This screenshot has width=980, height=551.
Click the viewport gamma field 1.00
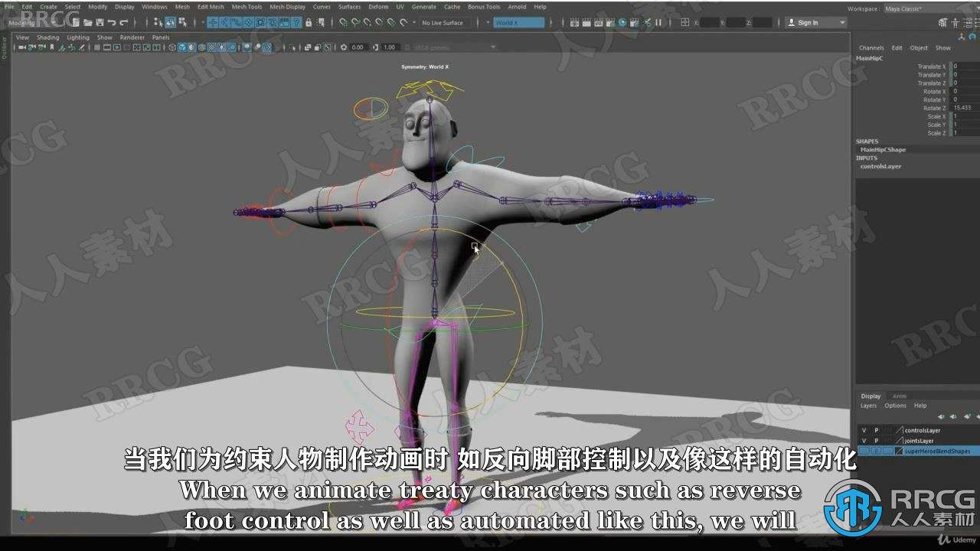tap(390, 47)
